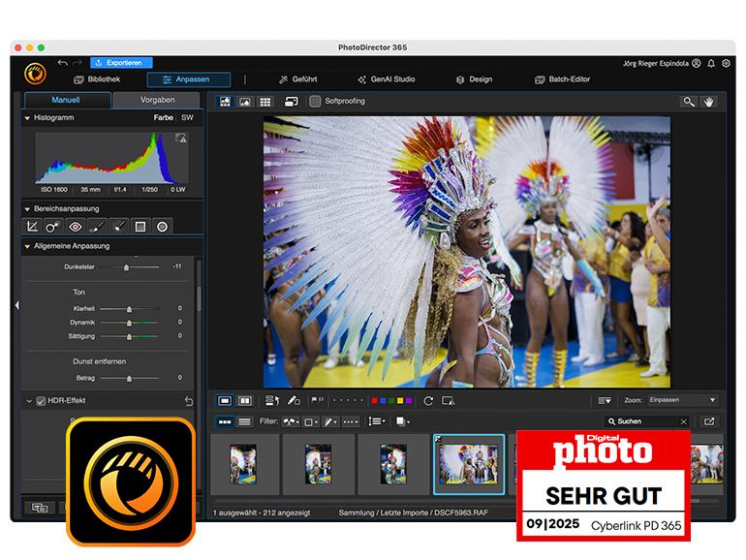Switch histogram to Farbe mode

(x=163, y=117)
